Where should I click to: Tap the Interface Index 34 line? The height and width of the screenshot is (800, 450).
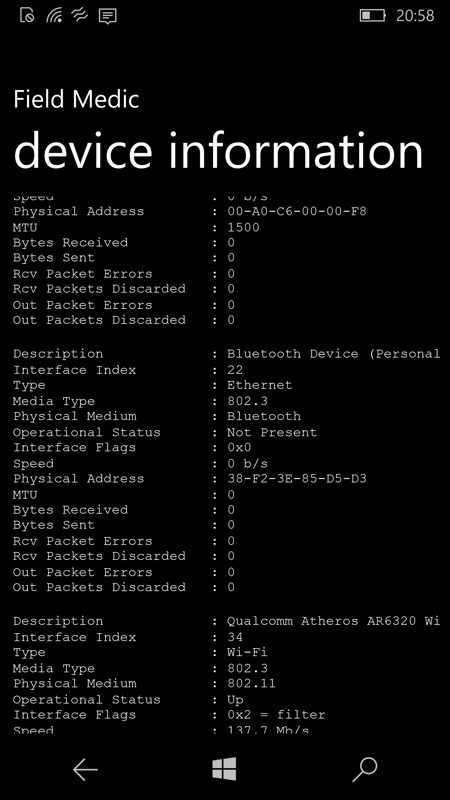(x=128, y=637)
